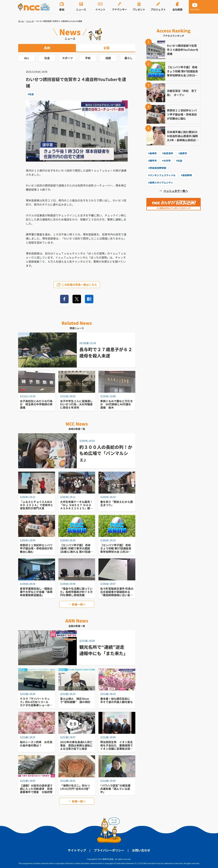This screenshot has width=218, height=868.
Task: Select the スポーツ category filter
Action: (x=67, y=58)
